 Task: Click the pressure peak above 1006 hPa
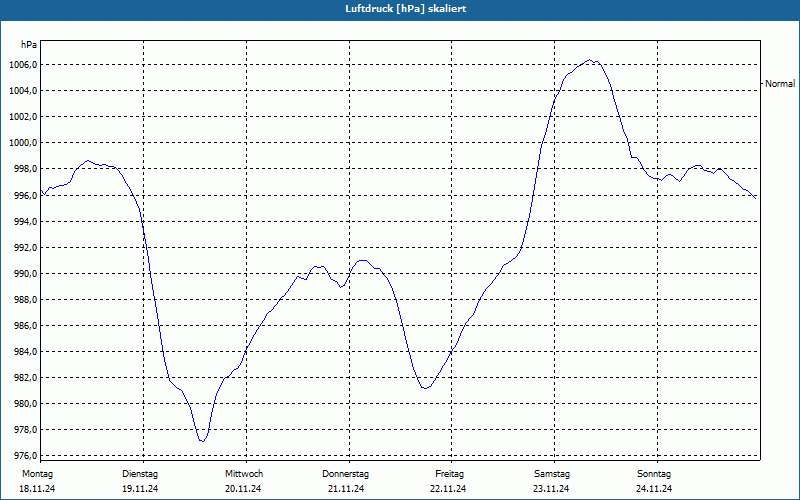point(589,60)
